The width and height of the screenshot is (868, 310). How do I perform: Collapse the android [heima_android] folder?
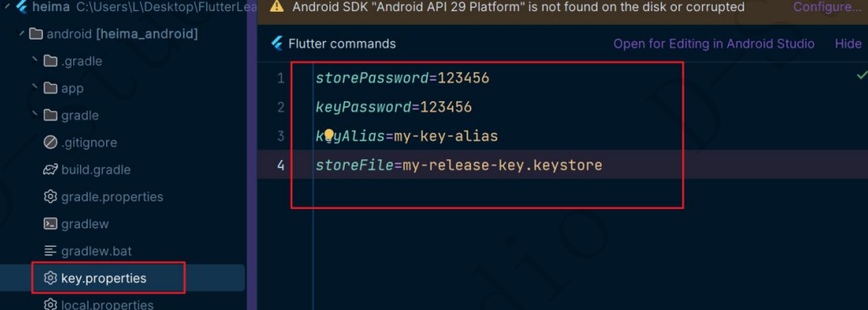click(x=21, y=35)
